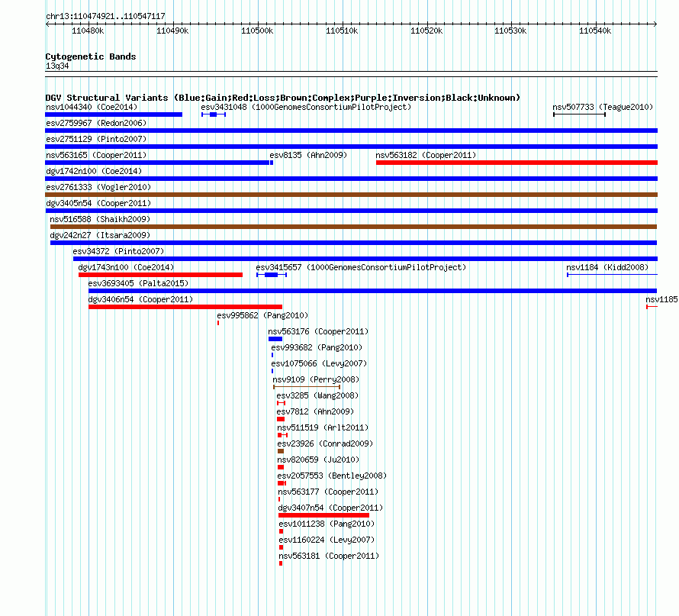Open esv3693405 (Palta2015) variant

138,283
